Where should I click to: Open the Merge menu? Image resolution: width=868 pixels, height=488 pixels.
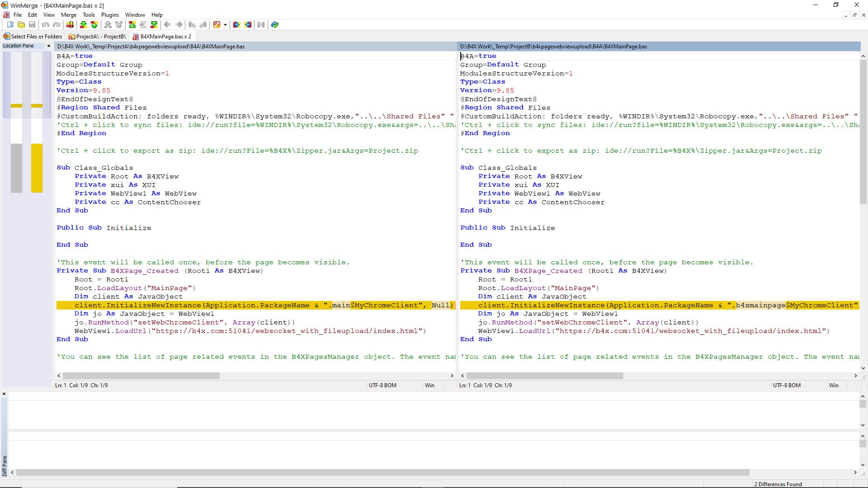click(69, 15)
